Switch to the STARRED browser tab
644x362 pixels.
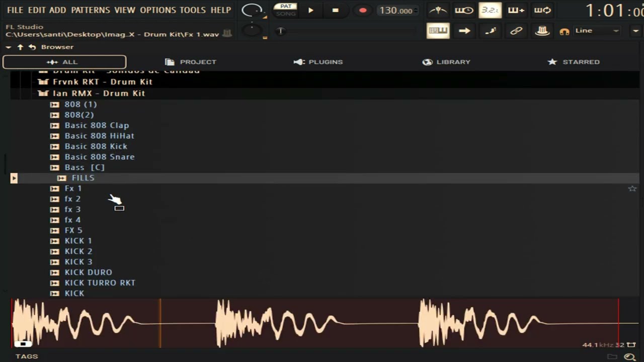pyautogui.click(x=574, y=62)
